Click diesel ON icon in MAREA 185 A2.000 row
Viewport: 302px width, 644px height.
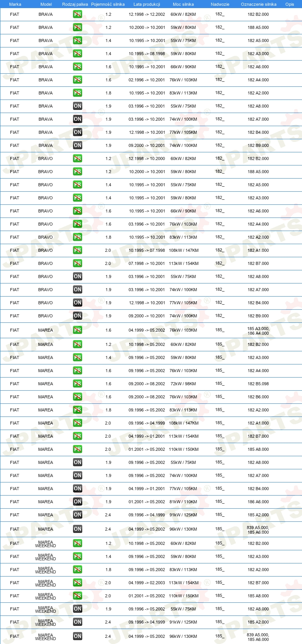pyautogui.click(x=78, y=515)
